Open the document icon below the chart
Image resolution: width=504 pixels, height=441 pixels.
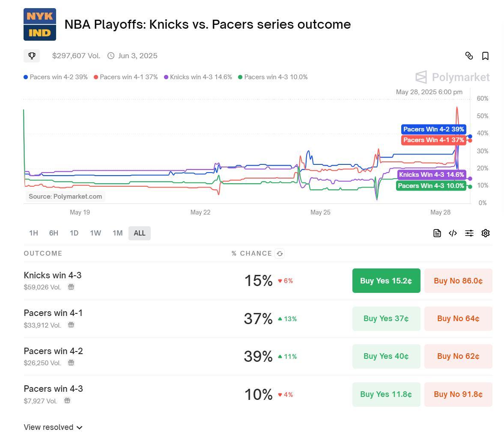[x=437, y=233]
